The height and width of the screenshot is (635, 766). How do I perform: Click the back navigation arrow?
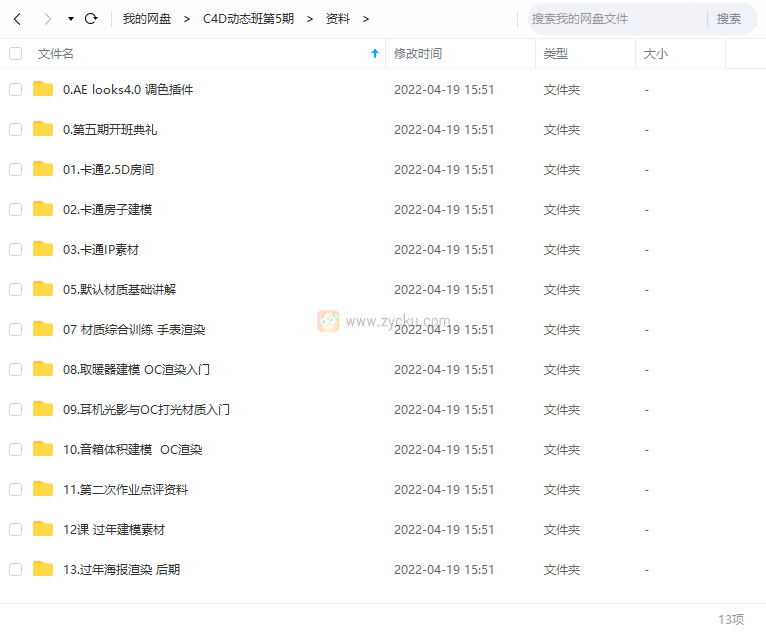(17, 19)
